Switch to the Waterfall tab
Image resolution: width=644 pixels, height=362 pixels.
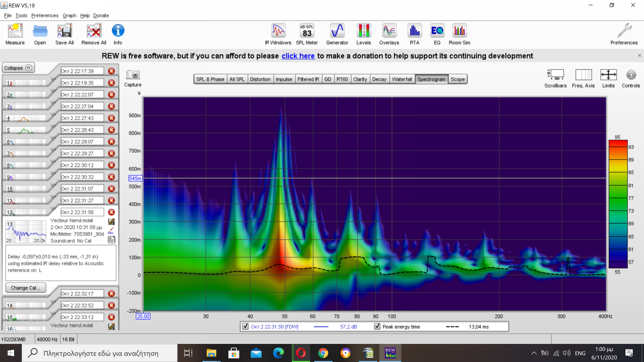click(x=401, y=79)
